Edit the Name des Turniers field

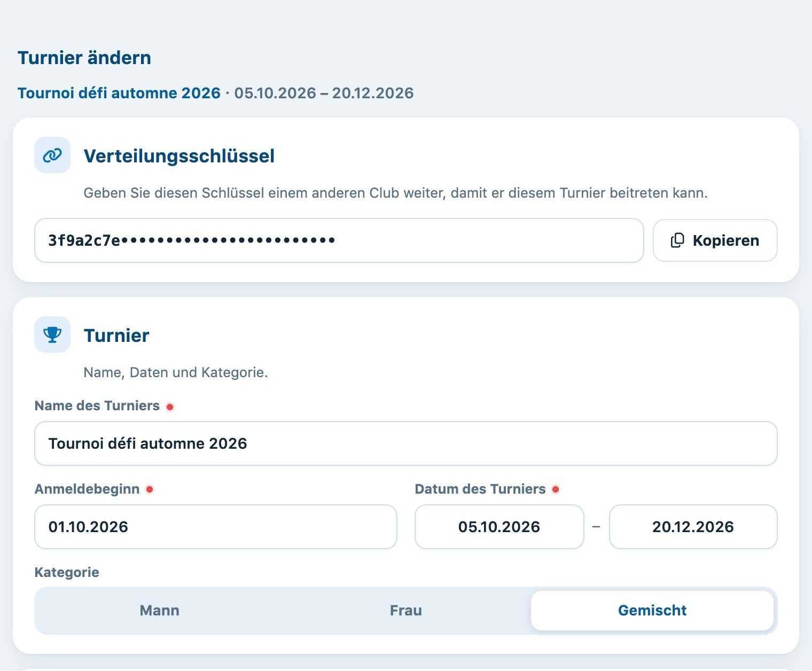pyautogui.click(x=406, y=443)
